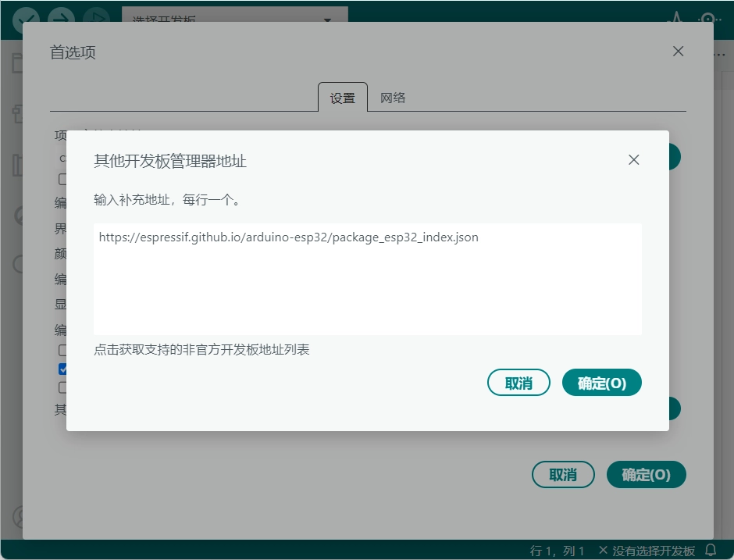Open the Sketchbook folder icon in sidebar
Screen dimensions: 734x560
click(x=17, y=64)
